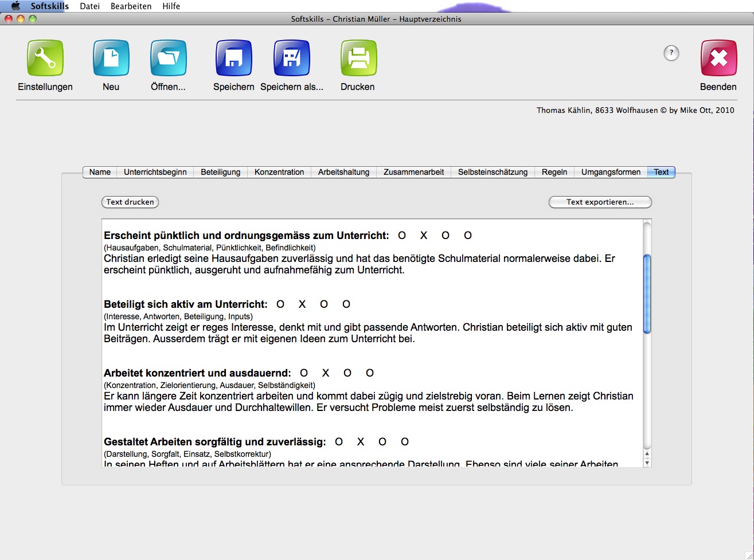The height and width of the screenshot is (560, 754).
Task: Switch to the Zusammenarbeit tab
Action: pyautogui.click(x=414, y=172)
